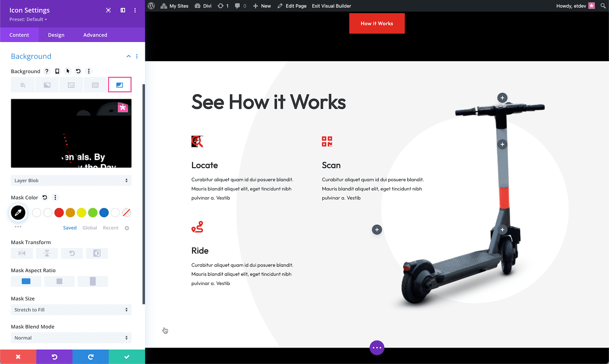Screen dimensions: 609x364
Task: Click the How it Works red button
Action: point(377,23)
